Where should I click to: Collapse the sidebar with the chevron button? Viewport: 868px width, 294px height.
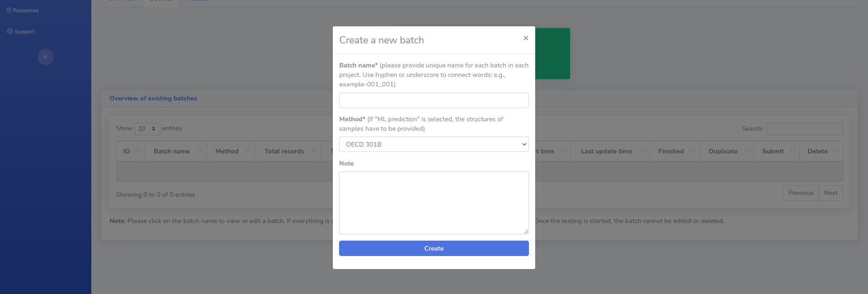(x=46, y=57)
